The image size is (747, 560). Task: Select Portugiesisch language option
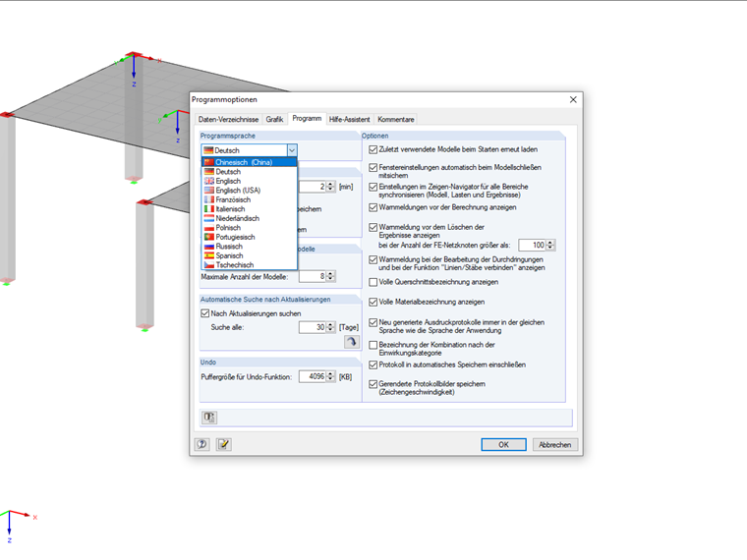pos(249,237)
